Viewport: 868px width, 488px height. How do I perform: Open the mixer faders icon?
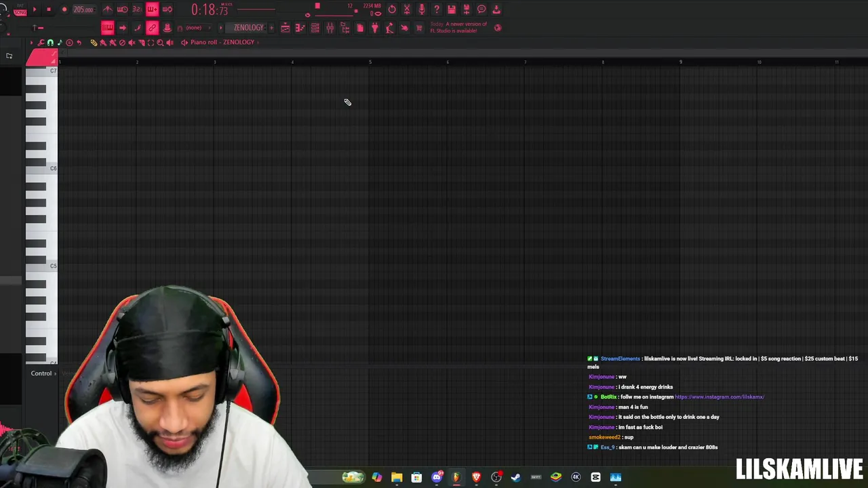point(330,28)
